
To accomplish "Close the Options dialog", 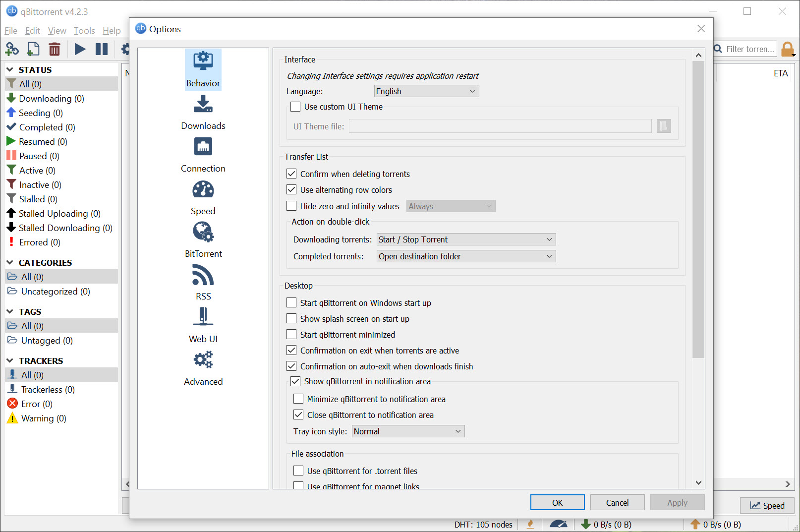I will click(x=701, y=29).
